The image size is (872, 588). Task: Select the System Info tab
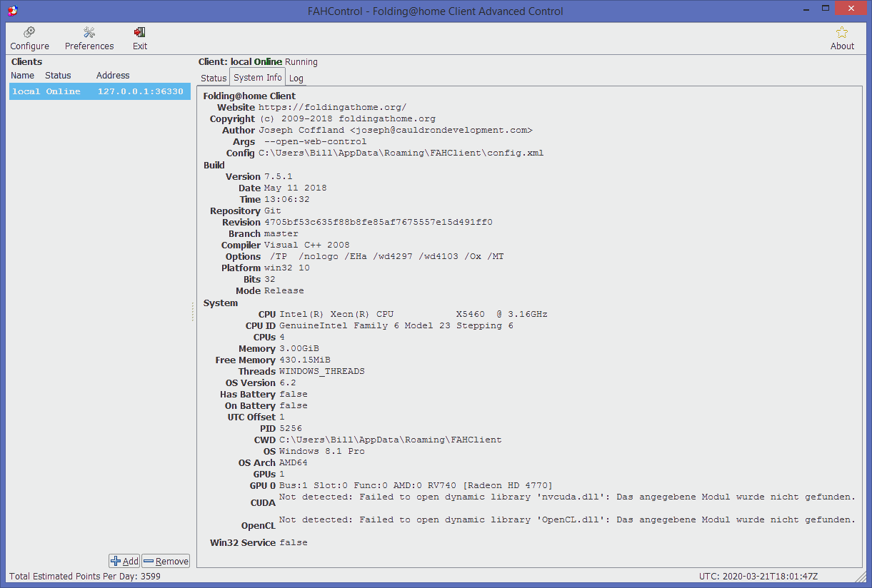[x=258, y=77]
